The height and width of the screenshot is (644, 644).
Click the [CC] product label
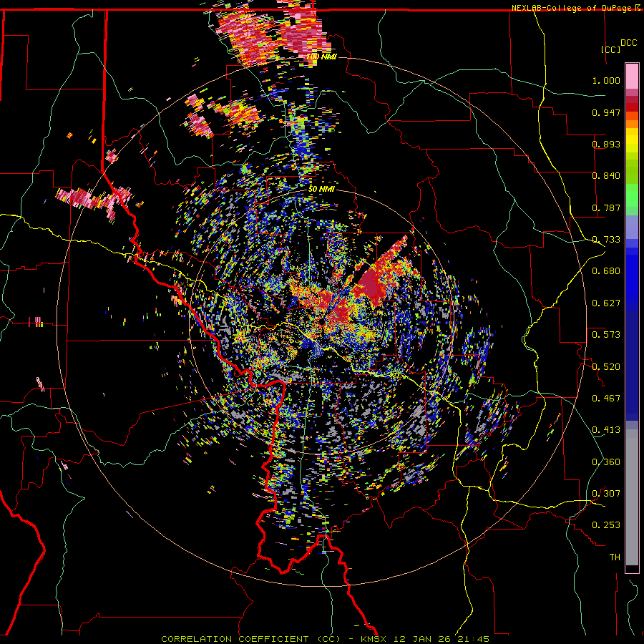click(x=611, y=49)
